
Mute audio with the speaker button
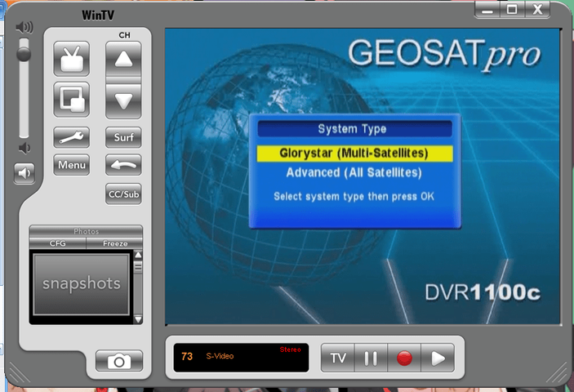tap(24, 173)
